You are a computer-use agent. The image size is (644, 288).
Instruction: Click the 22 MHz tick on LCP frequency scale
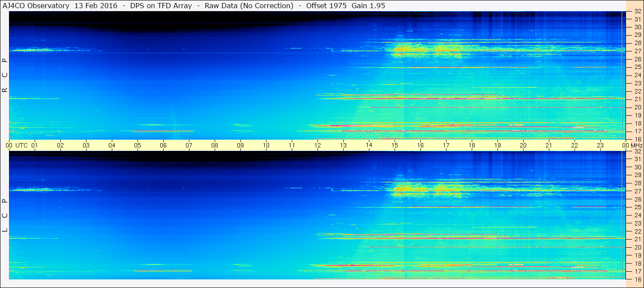tap(637, 231)
